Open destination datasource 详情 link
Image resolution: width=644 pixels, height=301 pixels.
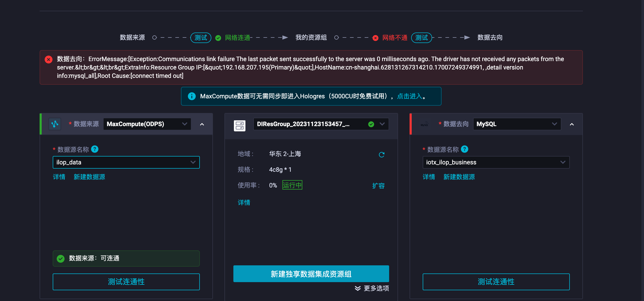[429, 177]
